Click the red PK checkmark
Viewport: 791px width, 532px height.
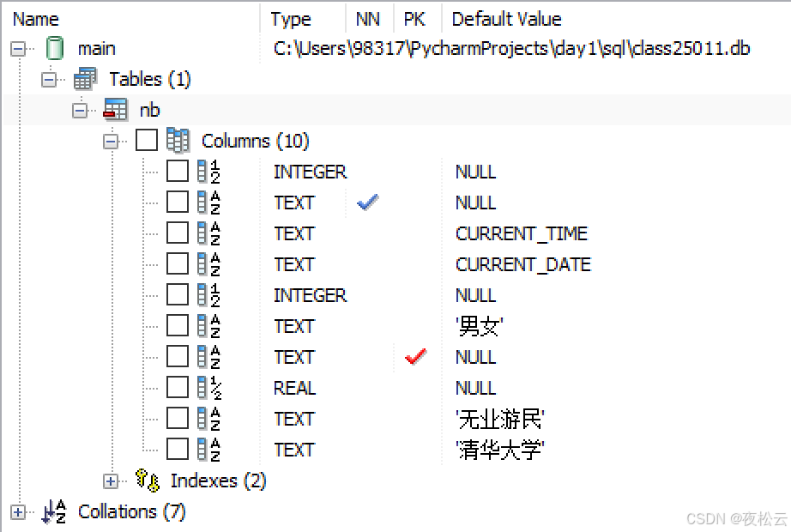coord(416,357)
